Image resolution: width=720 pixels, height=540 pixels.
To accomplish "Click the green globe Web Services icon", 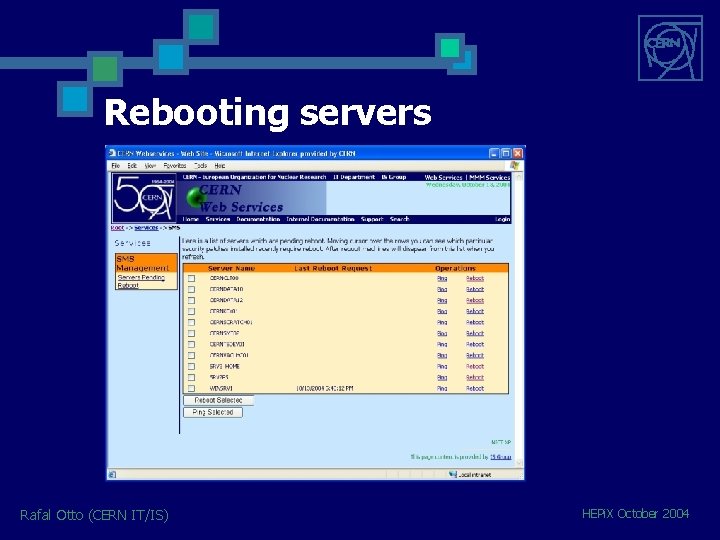I will click(x=196, y=197).
